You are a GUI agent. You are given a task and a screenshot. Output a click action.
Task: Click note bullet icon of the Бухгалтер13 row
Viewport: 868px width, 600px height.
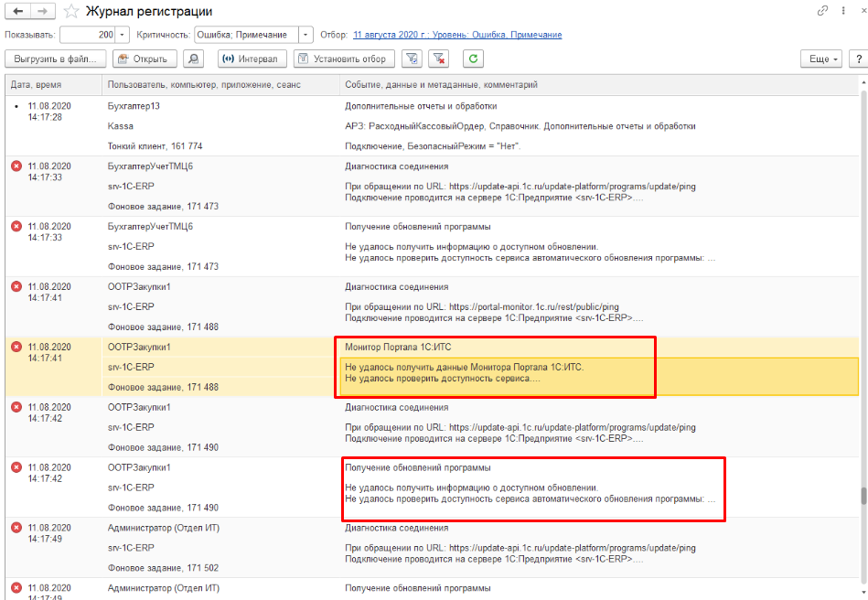(16, 106)
